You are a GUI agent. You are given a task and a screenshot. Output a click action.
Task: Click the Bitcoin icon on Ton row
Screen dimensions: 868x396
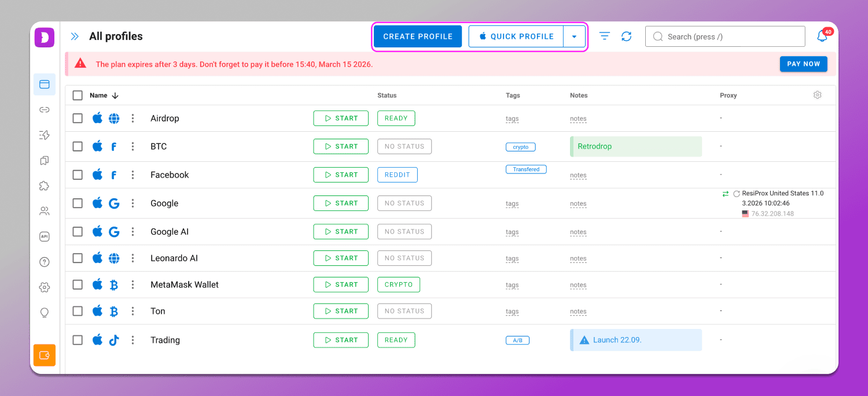click(114, 312)
